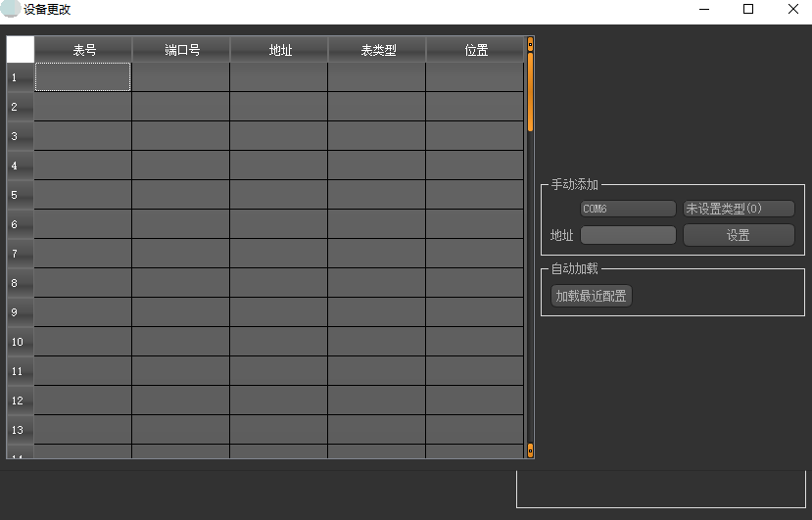The image size is (812, 520).
Task: Click the 加载最近配置 button
Action: pos(591,296)
